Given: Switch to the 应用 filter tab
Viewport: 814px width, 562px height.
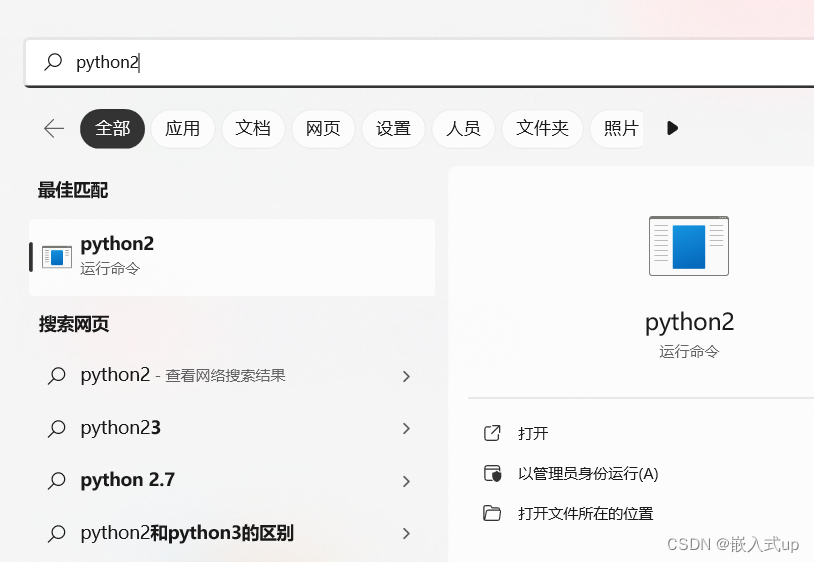Looking at the screenshot, I should pos(183,128).
